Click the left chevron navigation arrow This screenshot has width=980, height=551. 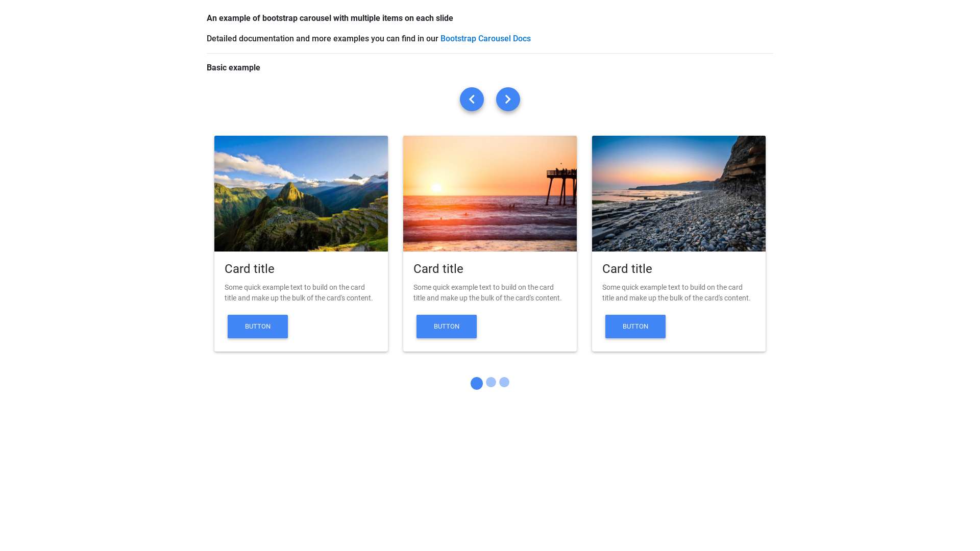click(472, 99)
